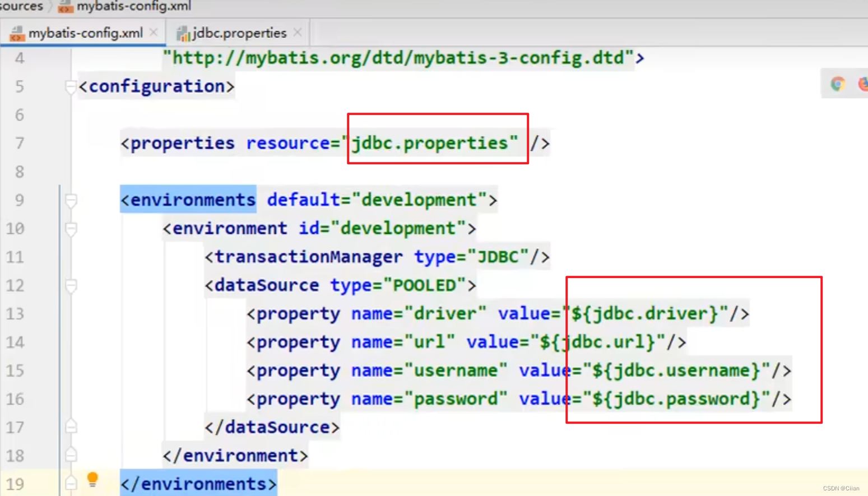Open the jdbc.properties editor tab
Image resolution: width=868 pixels, height=496 pixels.
point(238,33)
